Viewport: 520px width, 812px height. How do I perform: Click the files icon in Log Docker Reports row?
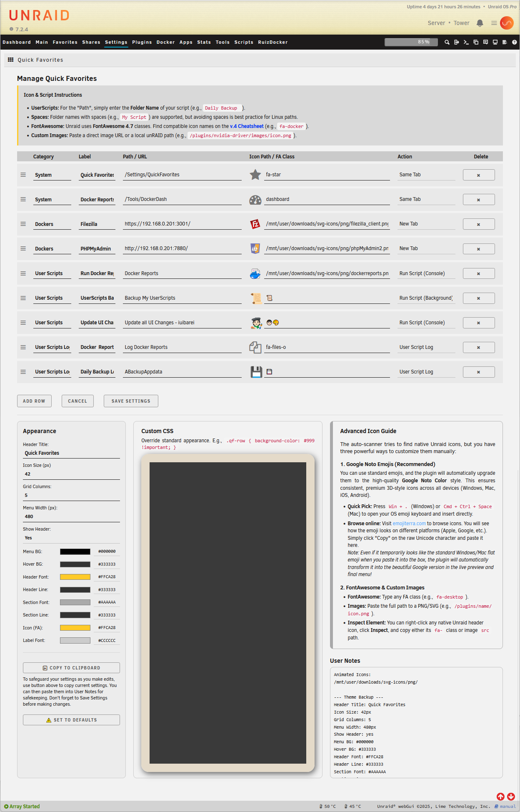(255, 347)
